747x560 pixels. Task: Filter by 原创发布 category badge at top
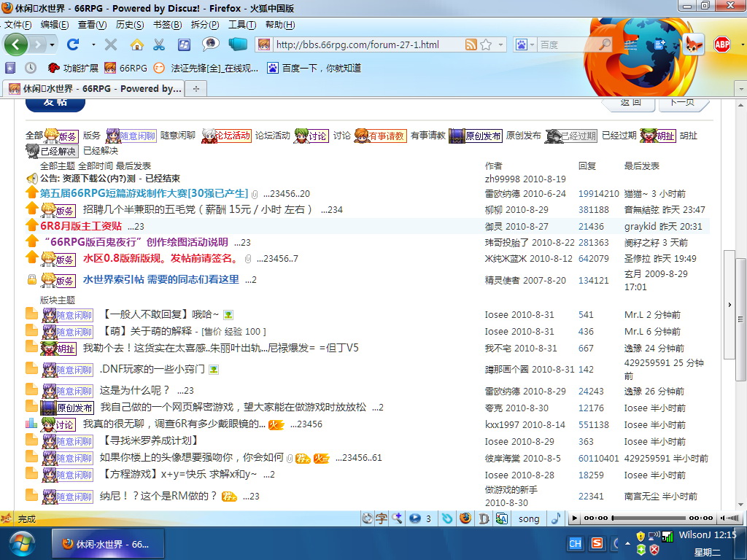476,135
